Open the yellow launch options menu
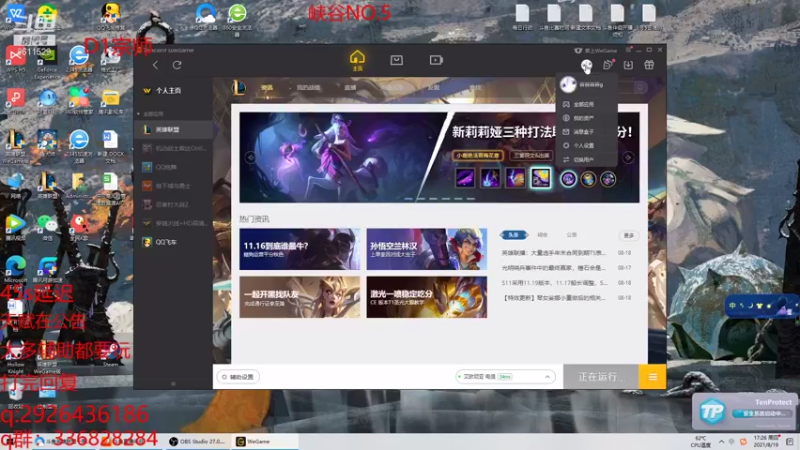 653,377
